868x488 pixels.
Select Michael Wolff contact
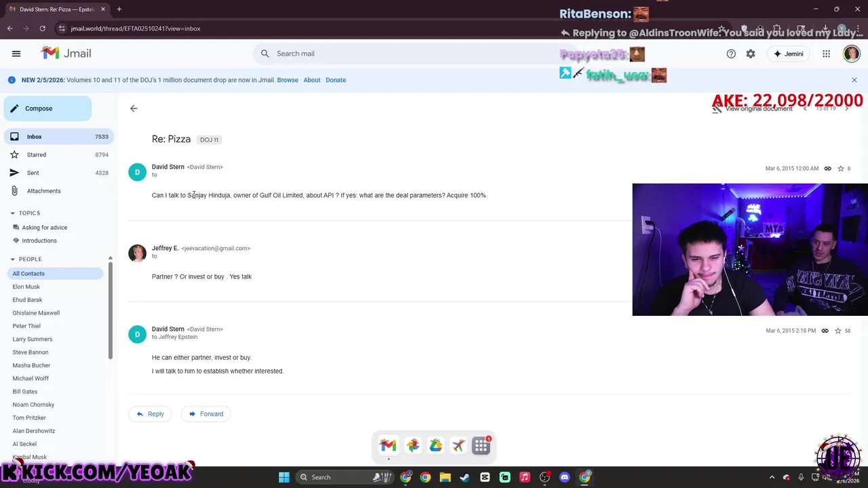(31, 378)
